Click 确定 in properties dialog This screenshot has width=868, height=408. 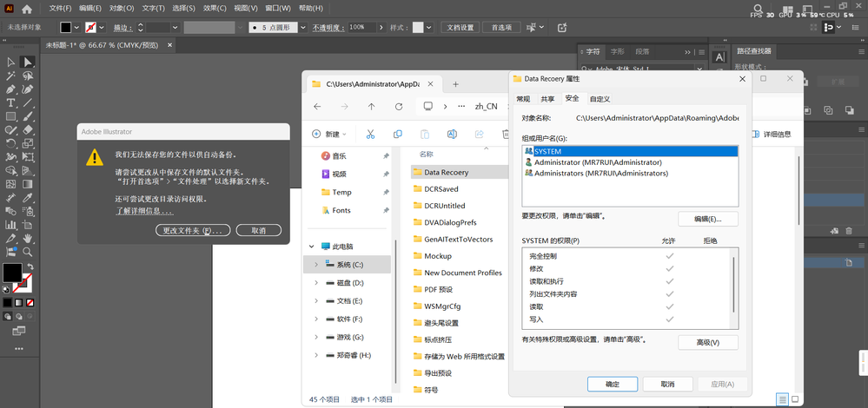tap(613, 385)
